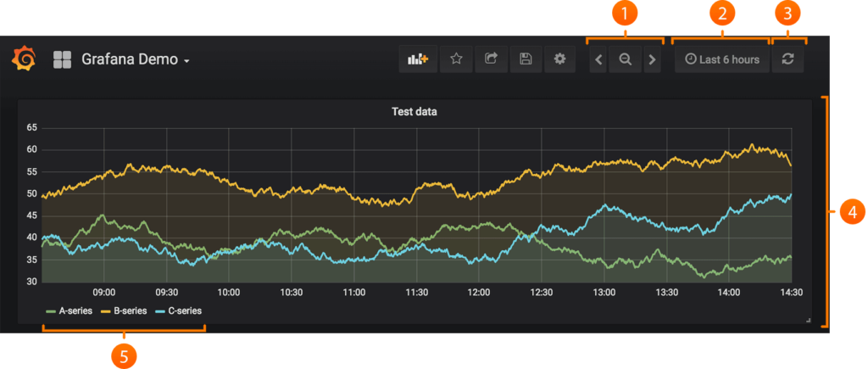The height and width of the screenshot is (369, 868).
Task: Save the dashboard with floppy icon
Action: click(526, 59)
